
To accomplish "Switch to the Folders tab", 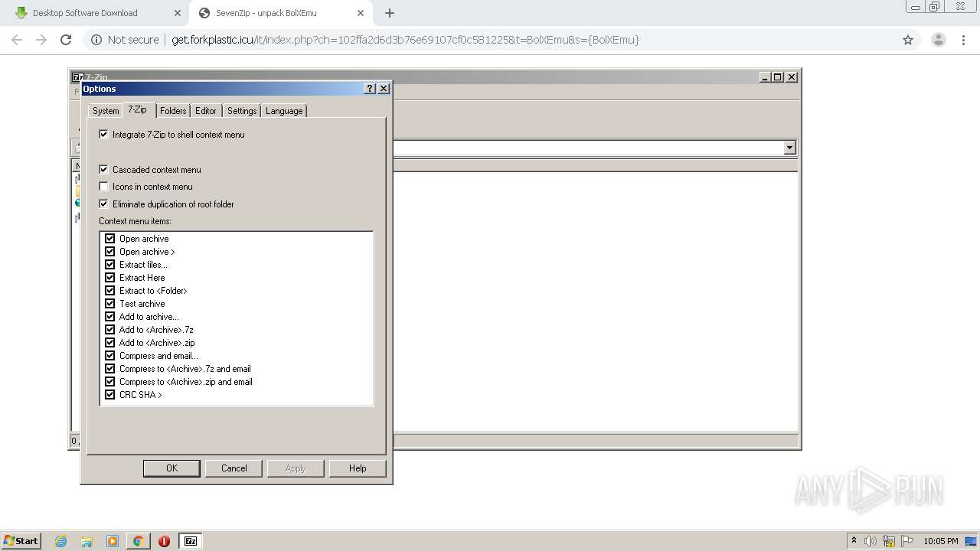I will pos(173,111).
